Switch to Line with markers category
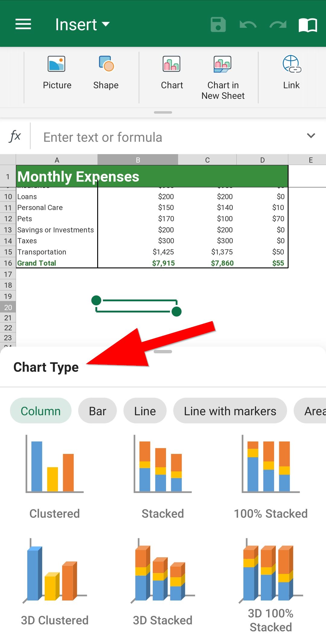Screen dimensions: 326x644 point(230,411)
